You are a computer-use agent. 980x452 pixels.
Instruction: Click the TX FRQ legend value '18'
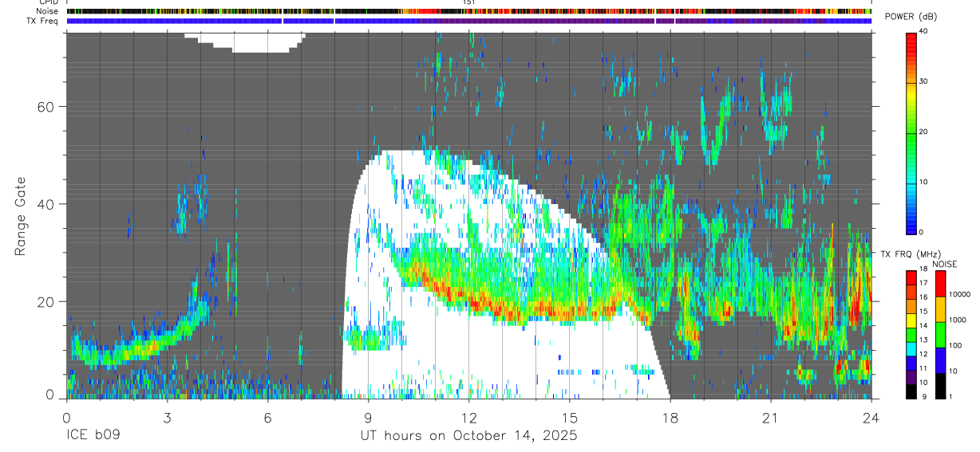tap(923, 269)
